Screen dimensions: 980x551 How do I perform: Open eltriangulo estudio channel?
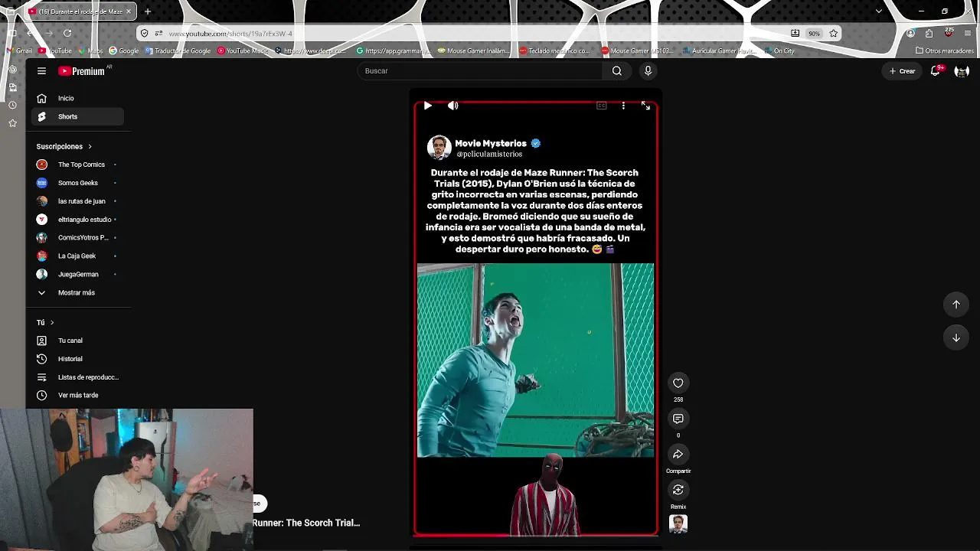coord(77,220)
